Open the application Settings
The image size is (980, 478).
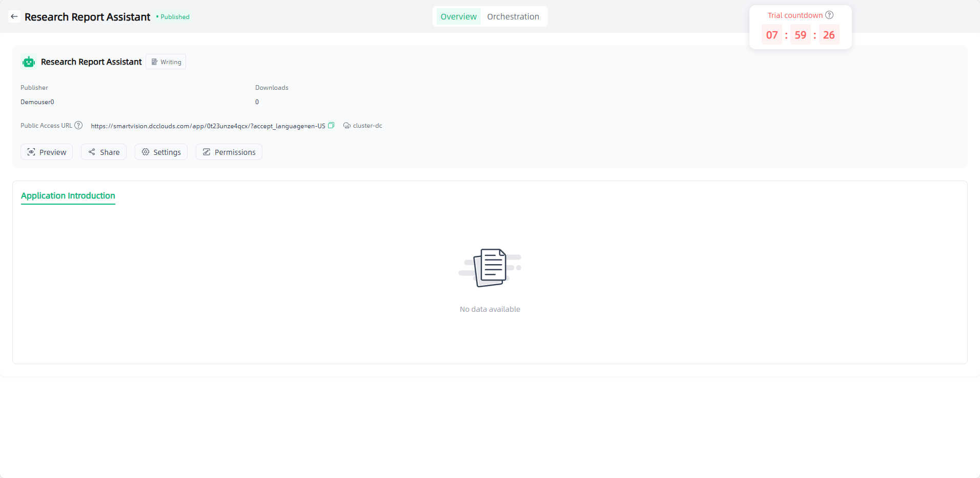[x=161, y=152]
